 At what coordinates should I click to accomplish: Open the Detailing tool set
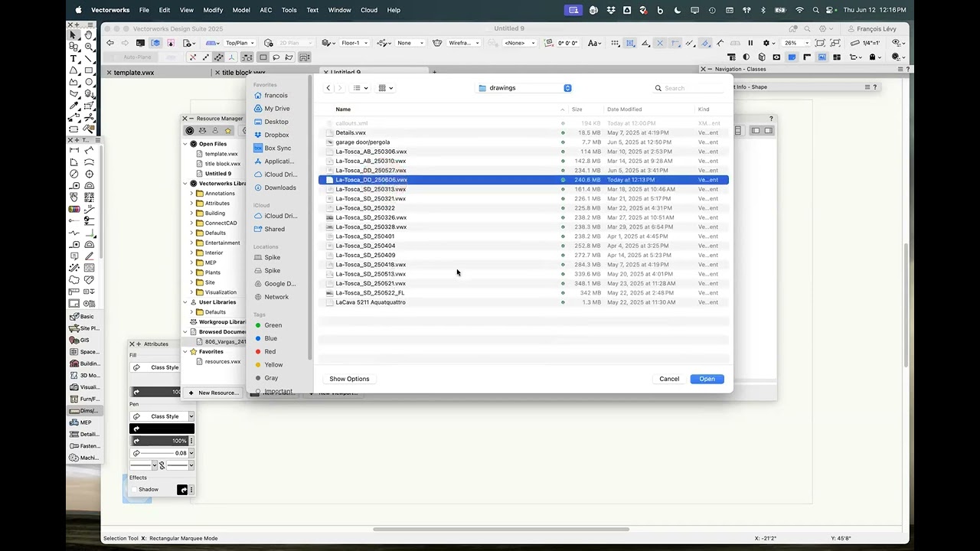(84, 434)
